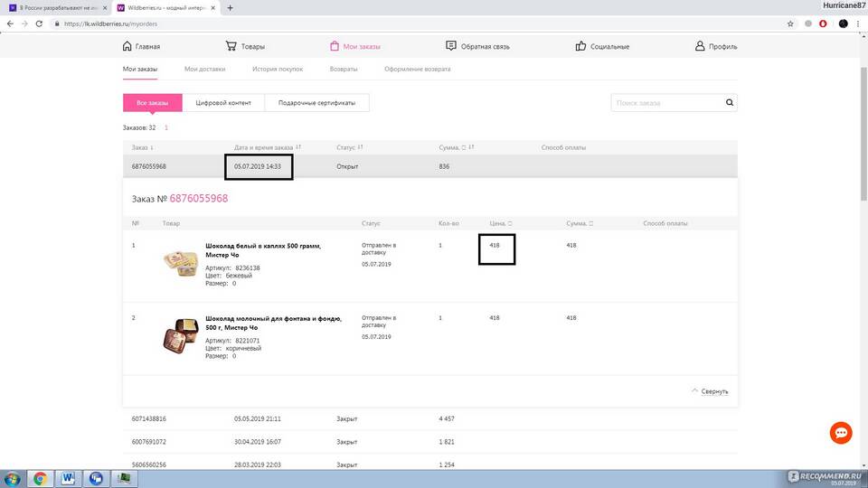Collapse the order details with Свернуть
The width and height of the screenshot is (868, 488).
[x=710, y=391]
